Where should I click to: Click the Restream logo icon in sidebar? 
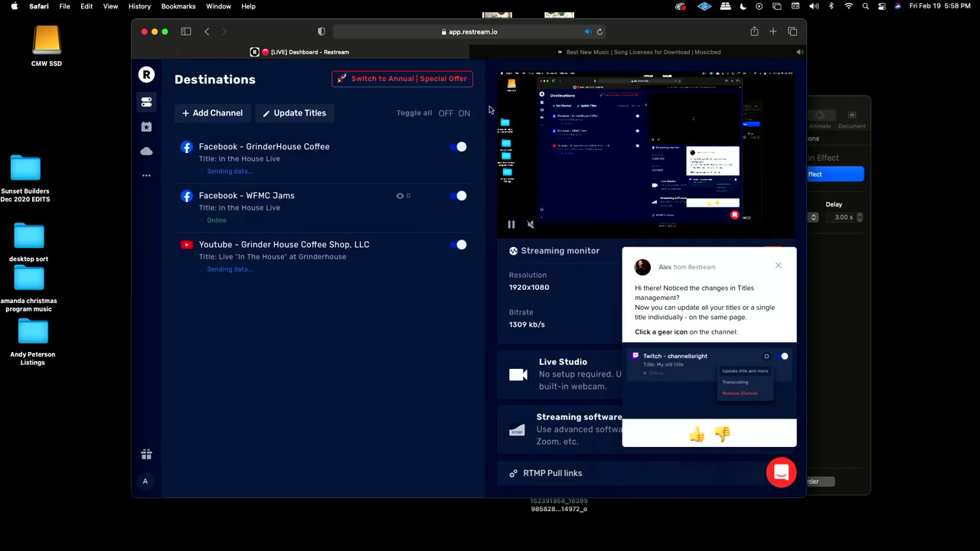click(145, 74)
